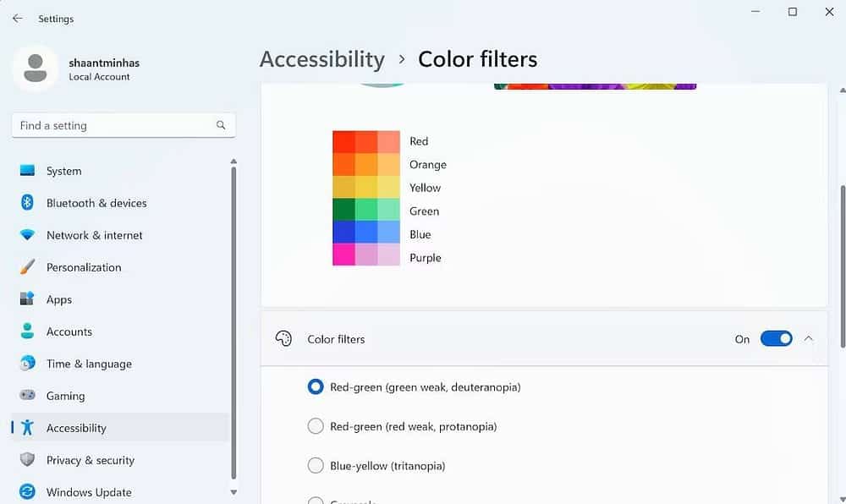Image resolution: width=846 pixels, height=504 pixels.
Task: Click the Network & internet diamond icon
Action: pos(26,235)
